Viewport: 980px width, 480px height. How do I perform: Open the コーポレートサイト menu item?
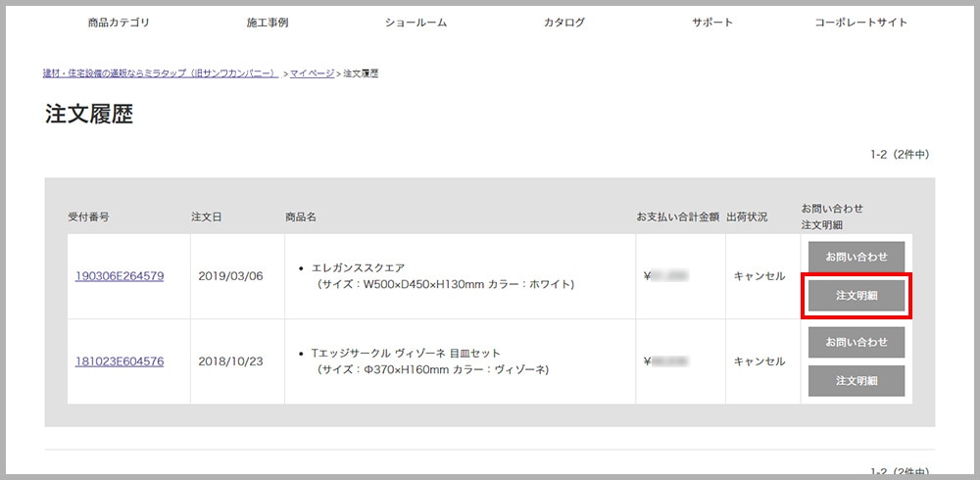861,23
